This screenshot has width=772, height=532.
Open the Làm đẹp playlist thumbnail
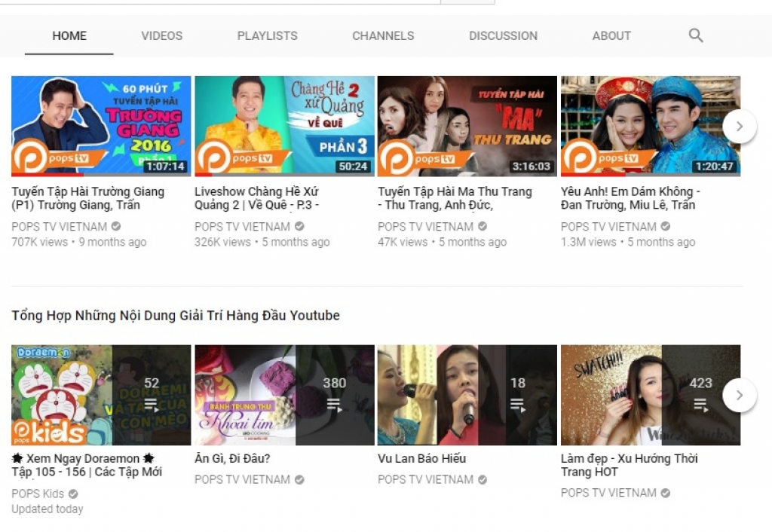(651, 395)
